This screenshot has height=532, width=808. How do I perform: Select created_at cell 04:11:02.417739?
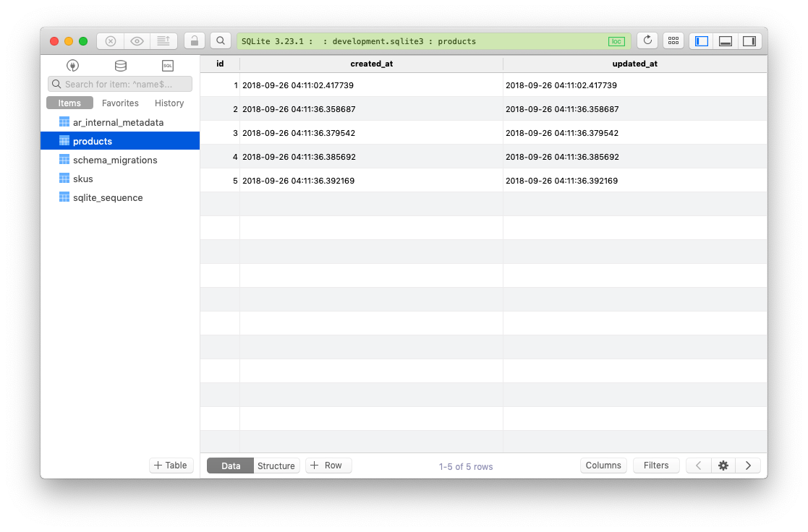pos(372,85)
